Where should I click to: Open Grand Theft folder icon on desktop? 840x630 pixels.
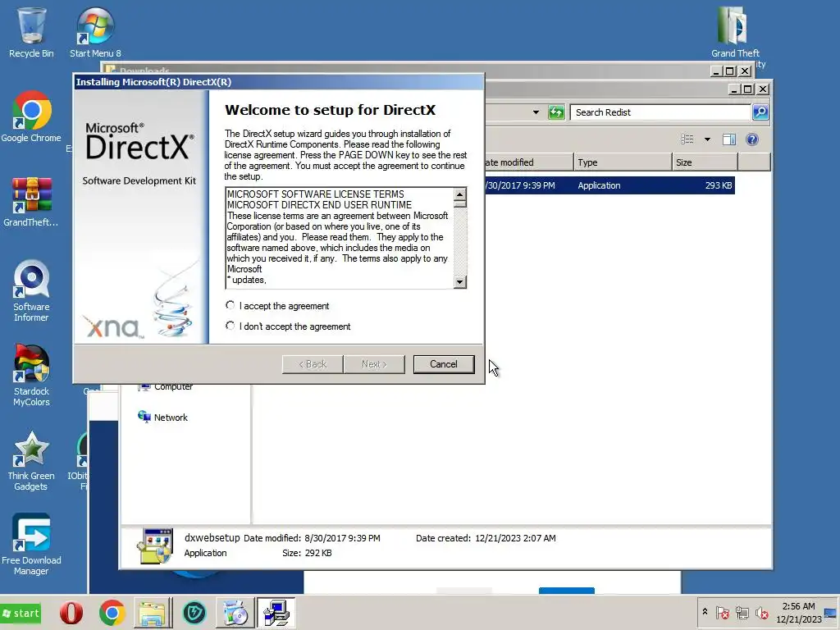734,32
